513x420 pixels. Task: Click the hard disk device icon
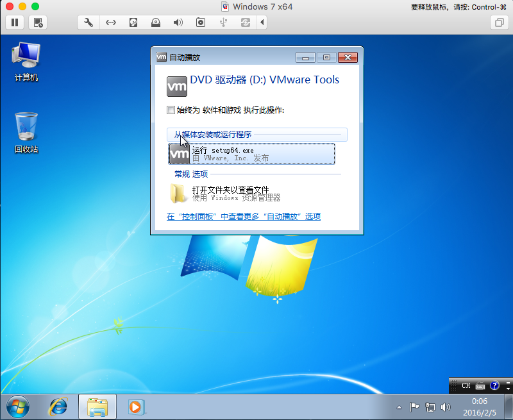coord(133,22)
